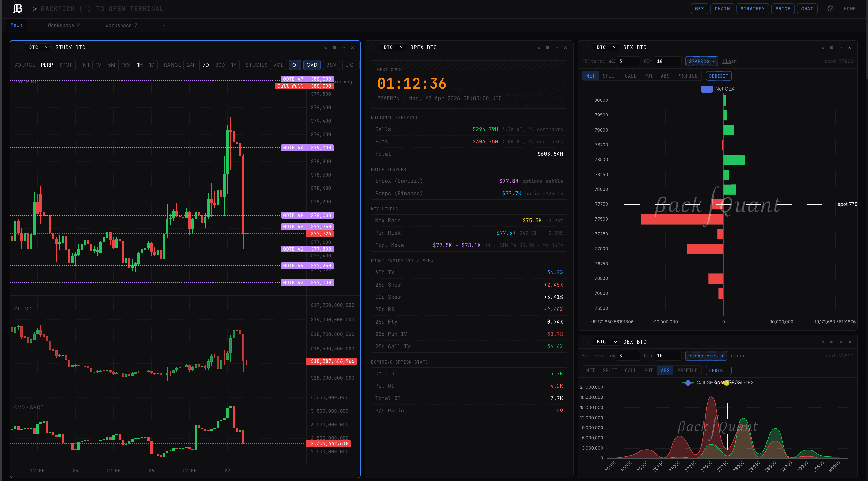Refresh the GEX BTC panel showing 27APR26

[822, 47]
